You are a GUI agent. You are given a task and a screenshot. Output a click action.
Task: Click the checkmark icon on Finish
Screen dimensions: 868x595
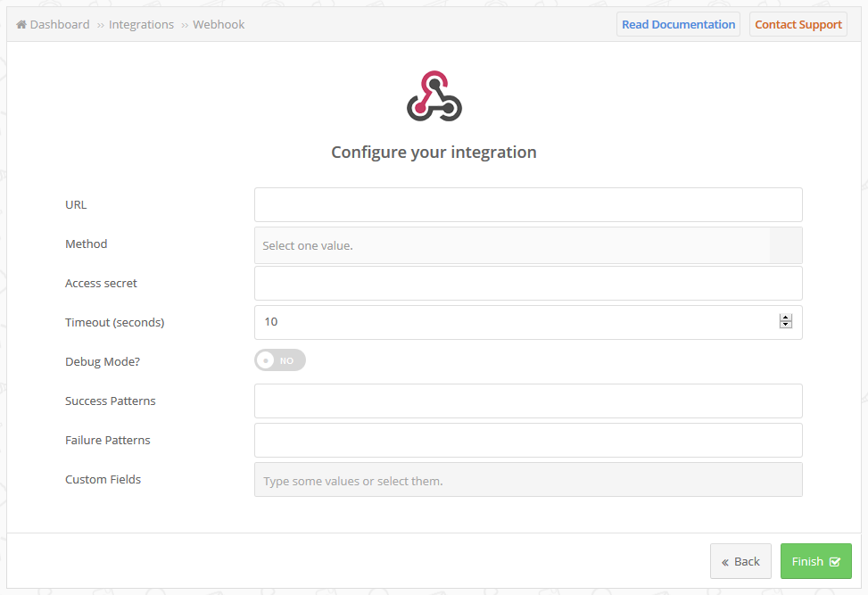835,562
